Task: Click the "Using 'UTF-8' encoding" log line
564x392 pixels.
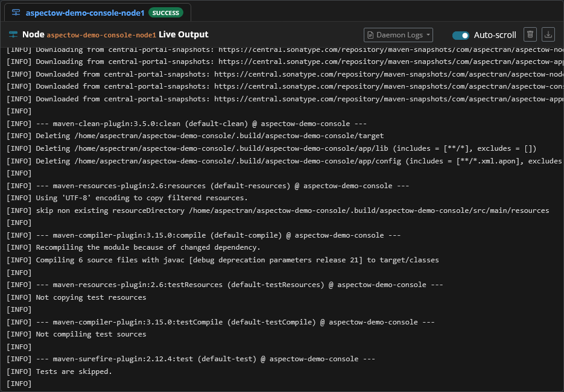Action: (x=127, y=198)
